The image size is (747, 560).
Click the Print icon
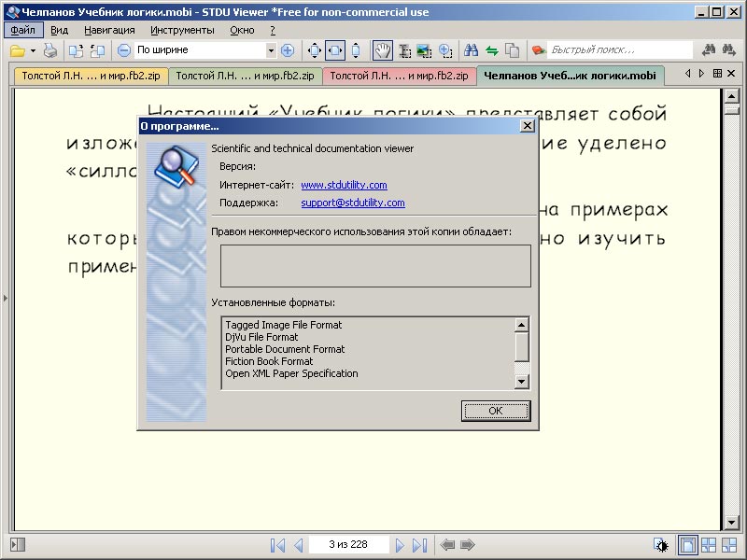point(50,49)
